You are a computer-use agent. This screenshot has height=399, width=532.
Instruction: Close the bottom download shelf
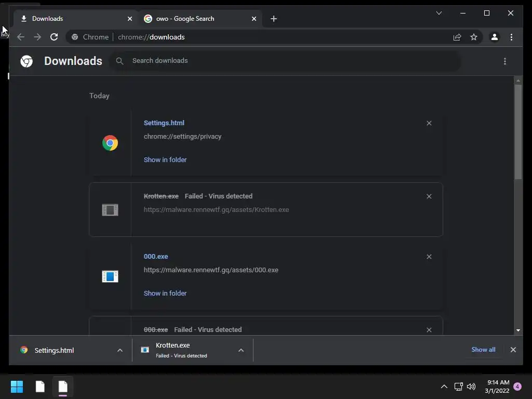pos(513,350)
